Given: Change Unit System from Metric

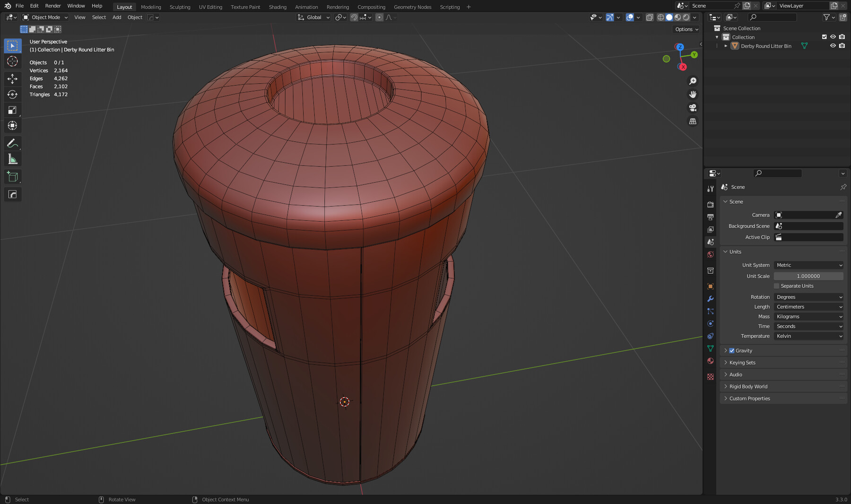Looking at the screenshot, I should coord(808,265).
